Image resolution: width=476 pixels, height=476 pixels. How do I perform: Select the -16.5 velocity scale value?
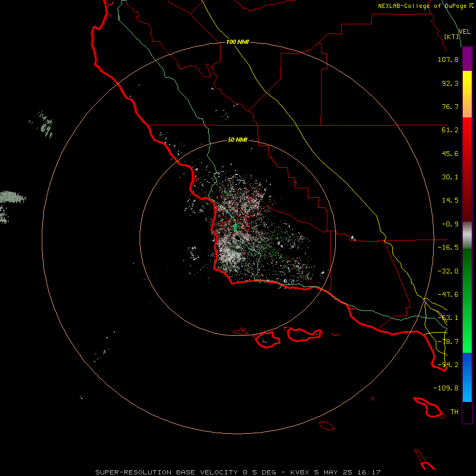point(448,248)
